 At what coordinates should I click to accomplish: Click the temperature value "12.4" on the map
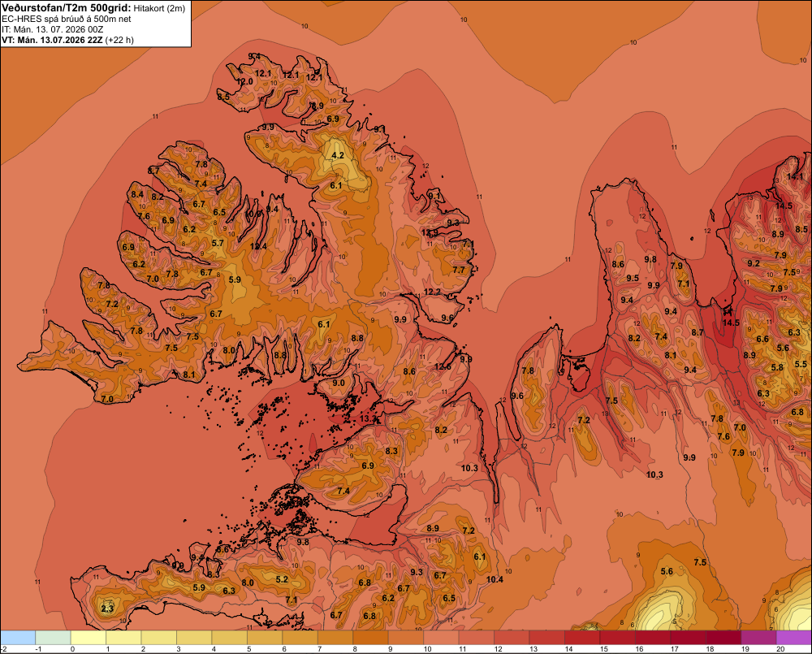click(x=258, y=246)
